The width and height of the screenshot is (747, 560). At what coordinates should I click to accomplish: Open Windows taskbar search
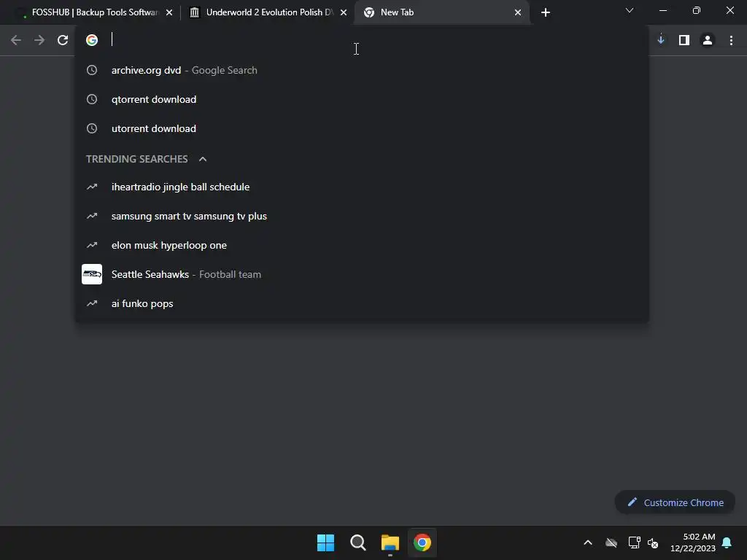click(x=357, y=542)
